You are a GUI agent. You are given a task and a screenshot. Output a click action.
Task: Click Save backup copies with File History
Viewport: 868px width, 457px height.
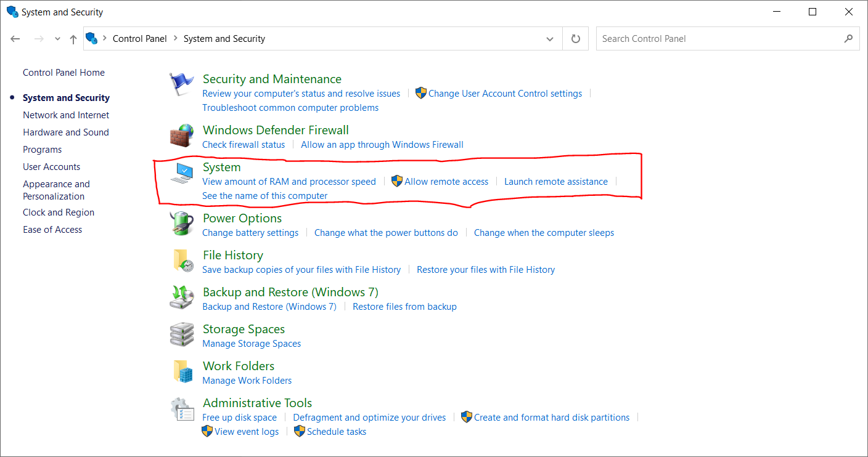pos(301,270)
